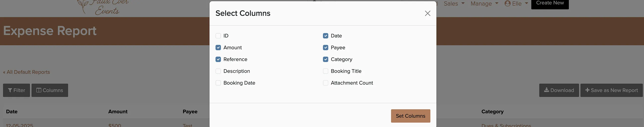Screen dimensions: 644x127
Task: Uncheck the Amount column checkbox
Action: point(218,48)
